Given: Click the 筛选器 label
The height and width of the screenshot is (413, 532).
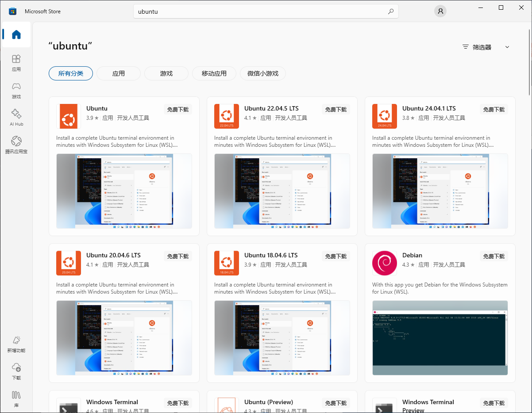Looking at the screenshot, I should [x=482, y=47].
